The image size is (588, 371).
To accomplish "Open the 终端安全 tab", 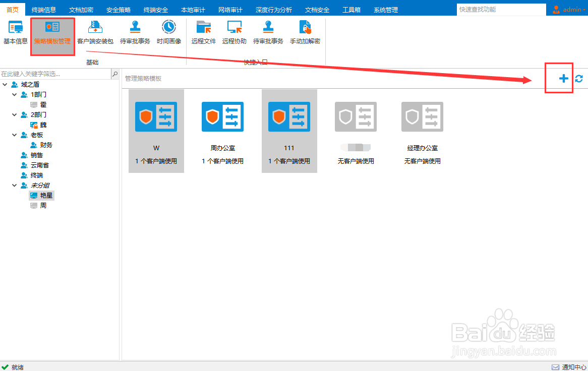I will 156,10.
